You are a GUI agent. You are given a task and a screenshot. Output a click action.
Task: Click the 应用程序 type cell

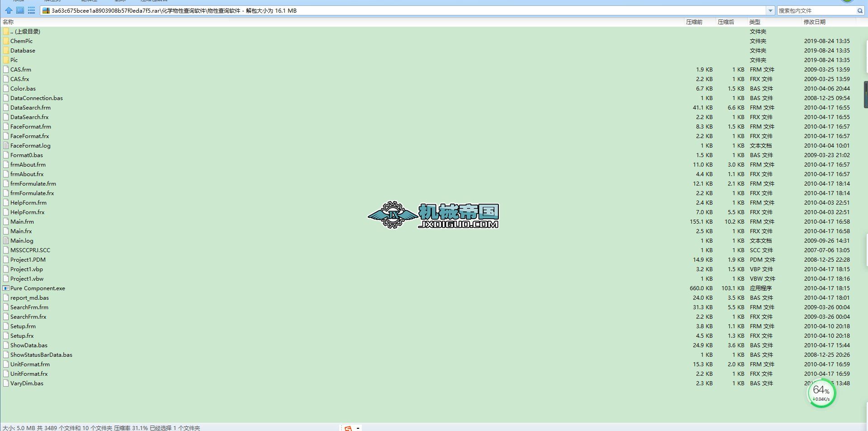pos(761,288)
